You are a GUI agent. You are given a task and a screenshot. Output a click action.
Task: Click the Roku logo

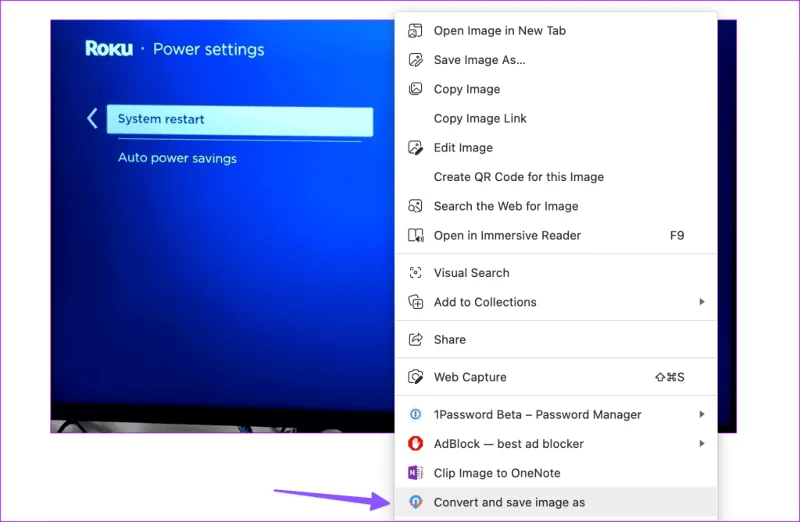click(109, 48)
